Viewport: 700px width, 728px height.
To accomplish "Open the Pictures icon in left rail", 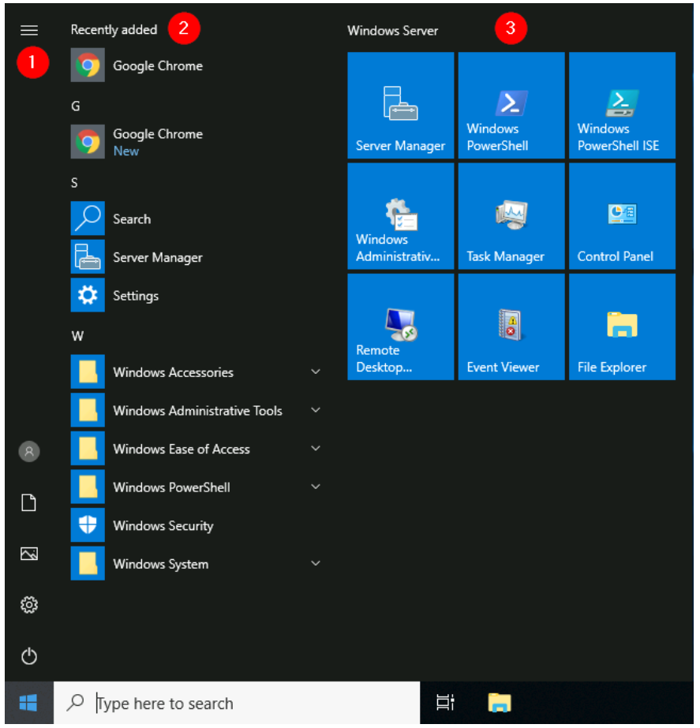I will [x=29, y=554].
